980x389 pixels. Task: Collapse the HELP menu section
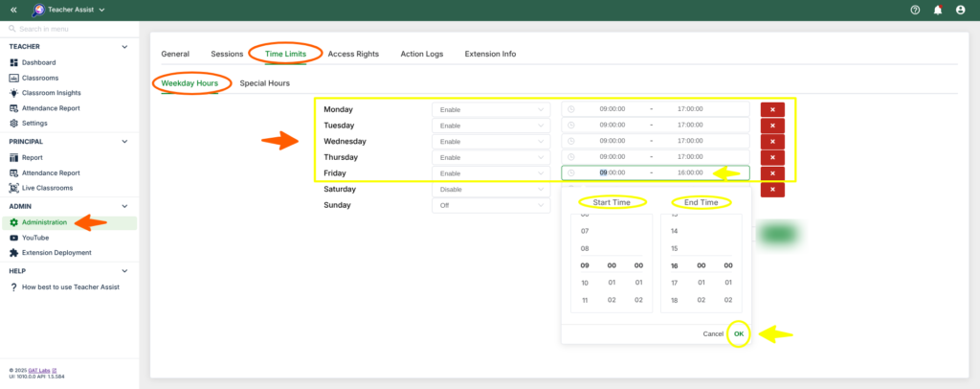click(124, 271)
